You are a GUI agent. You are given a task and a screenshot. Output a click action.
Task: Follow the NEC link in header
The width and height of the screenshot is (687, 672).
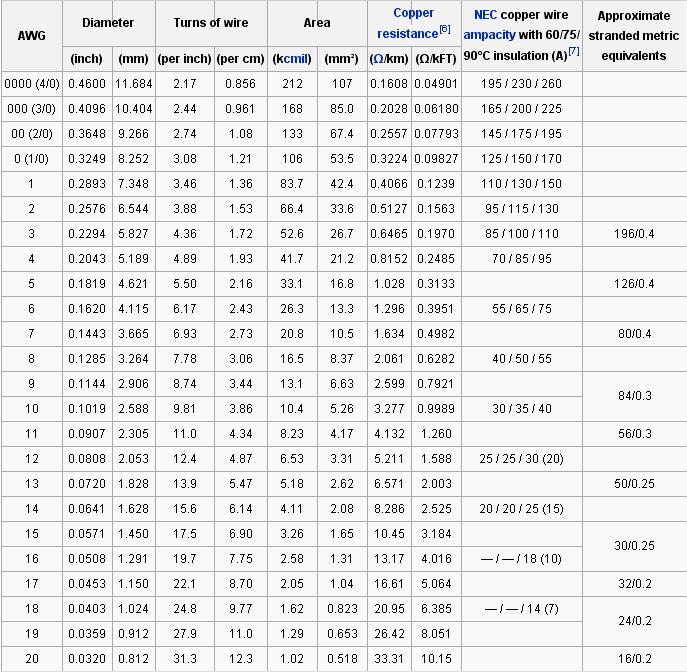pyautogui.click(x=485, y=15)
